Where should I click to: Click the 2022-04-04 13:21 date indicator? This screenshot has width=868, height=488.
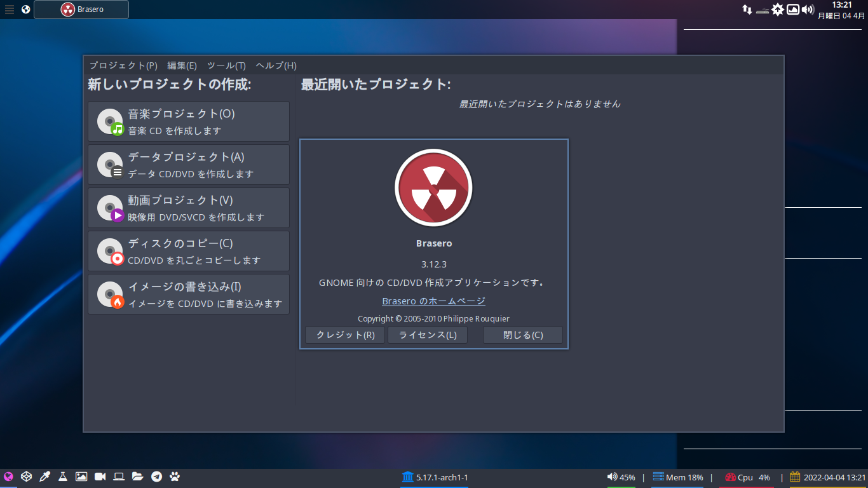[828, 477]
